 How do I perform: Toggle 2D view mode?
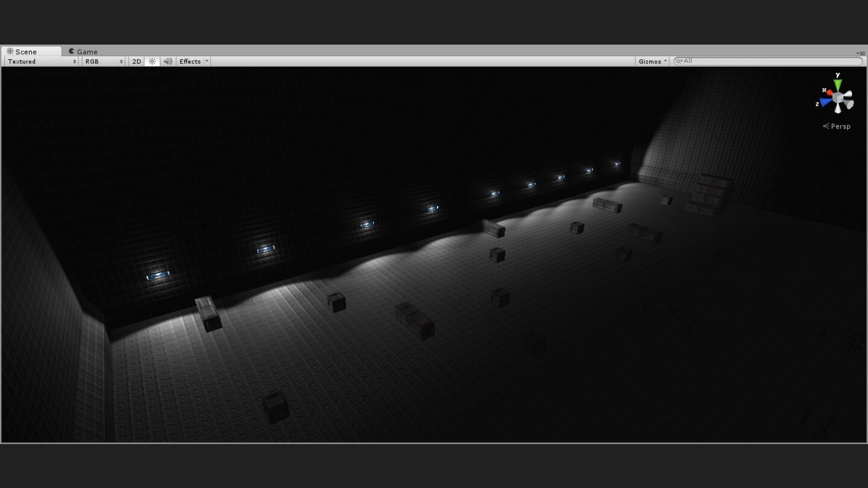[137, 61]
